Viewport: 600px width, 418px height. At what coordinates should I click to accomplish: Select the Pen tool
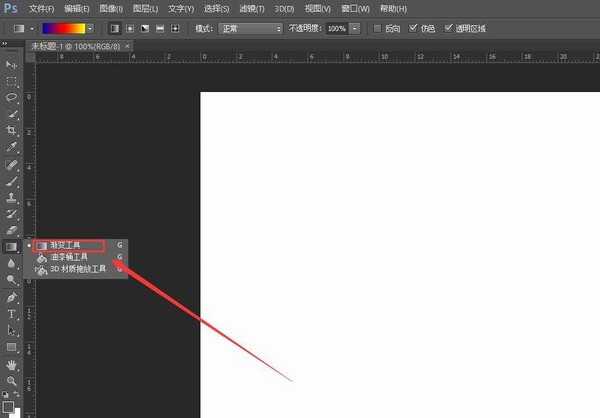pyautogui.click(x=12, y=297)
